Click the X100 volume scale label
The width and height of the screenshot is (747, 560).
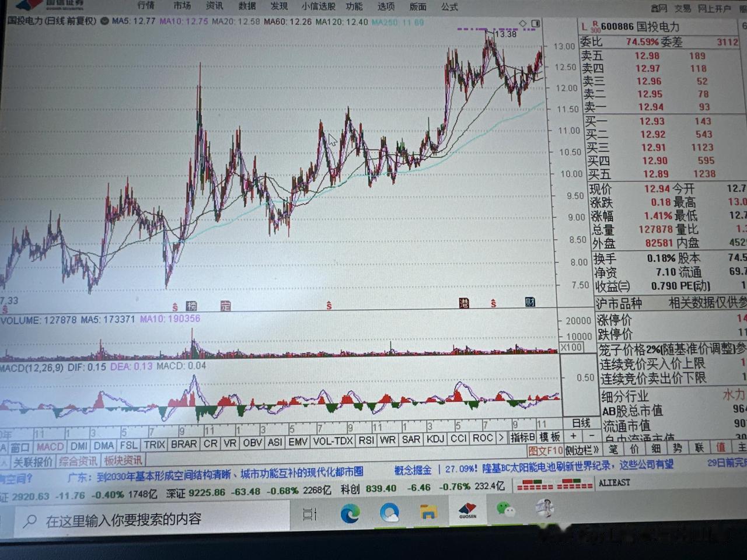pos(571,347)
